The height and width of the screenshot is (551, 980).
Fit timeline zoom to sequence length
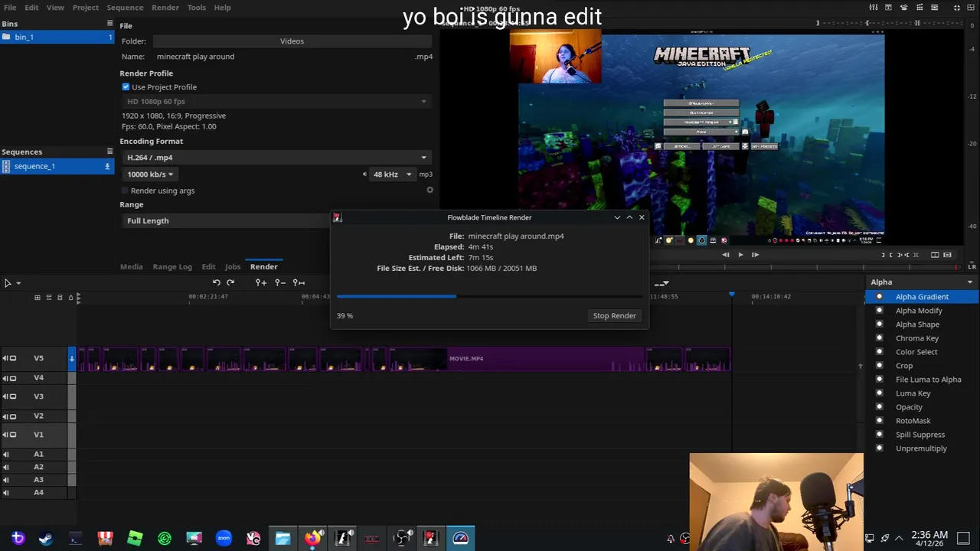click(x=299, y=282)
